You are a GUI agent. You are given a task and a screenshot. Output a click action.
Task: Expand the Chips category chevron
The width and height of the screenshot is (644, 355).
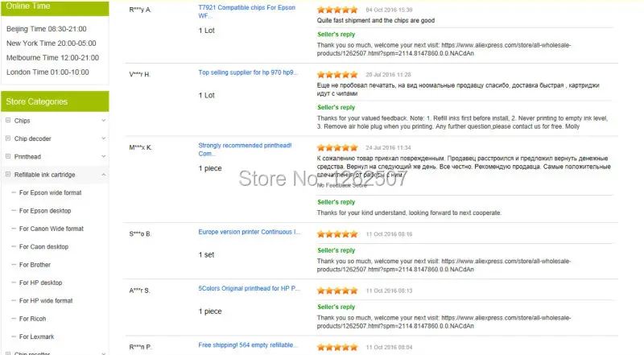tap(104, 121)
